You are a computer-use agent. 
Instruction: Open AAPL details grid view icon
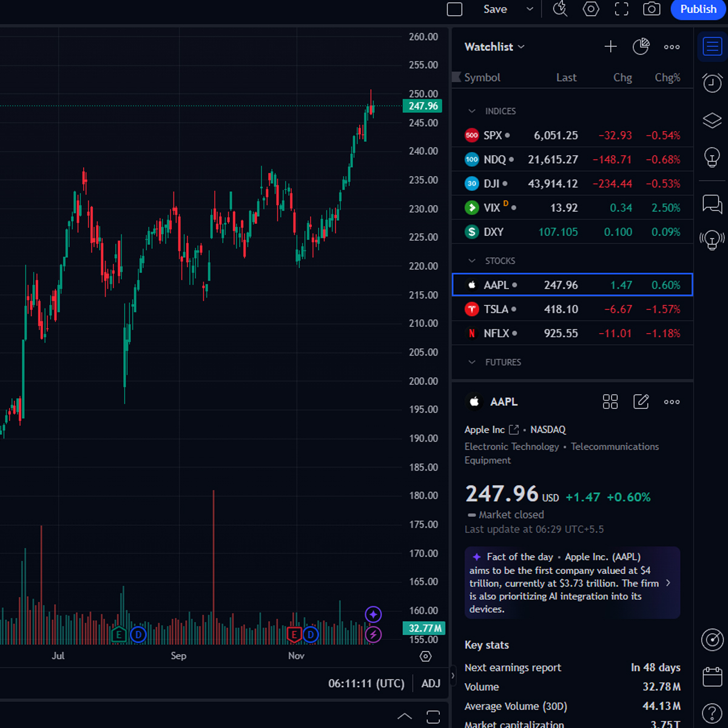click(x=610, y=402)
